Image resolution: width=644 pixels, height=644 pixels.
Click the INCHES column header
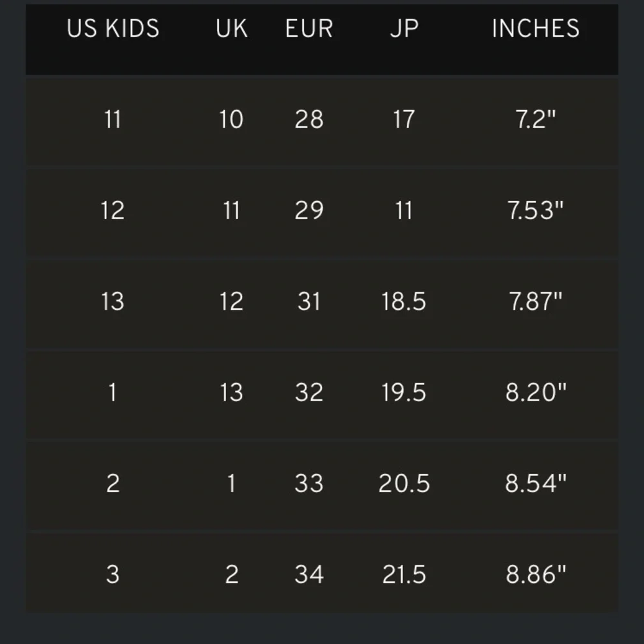point(536,29)
